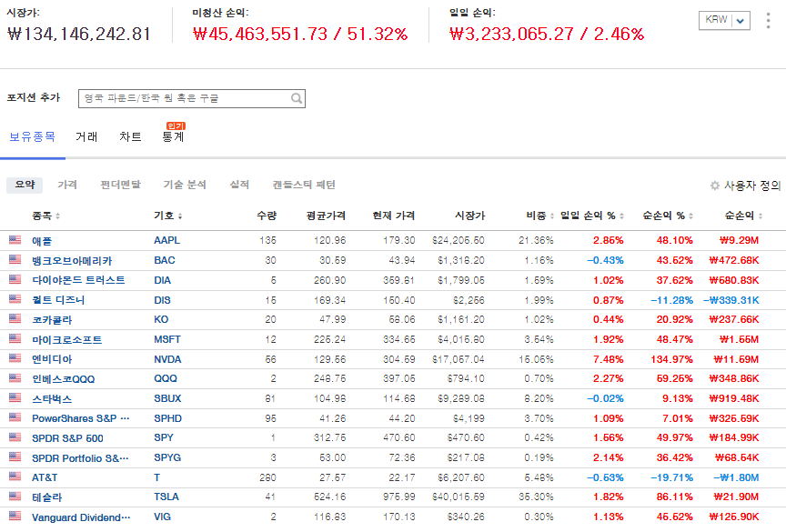This screenshot has width=786, height=532.
Task: Open the 다이아몬드 트러스트 link
Action: pos(79,280)
